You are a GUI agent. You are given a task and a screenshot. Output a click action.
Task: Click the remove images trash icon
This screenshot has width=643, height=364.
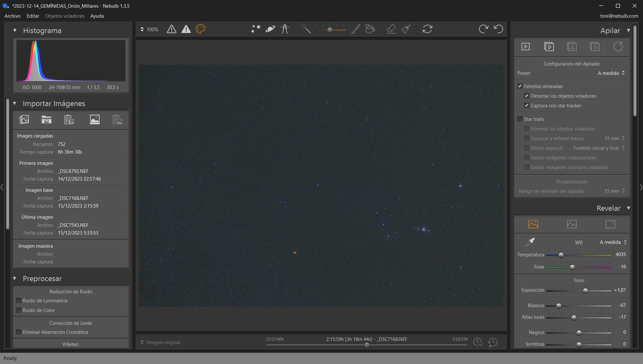click(69, 120)
